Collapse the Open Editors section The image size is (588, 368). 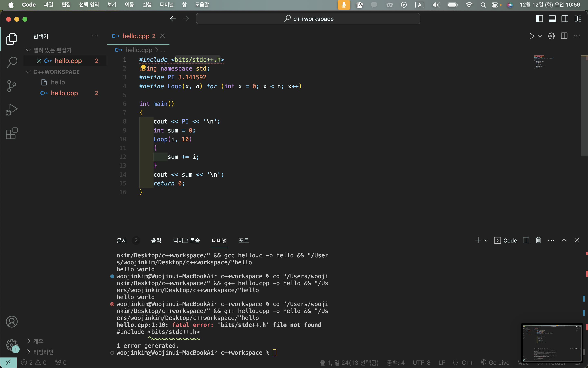(x=28, y=50)
